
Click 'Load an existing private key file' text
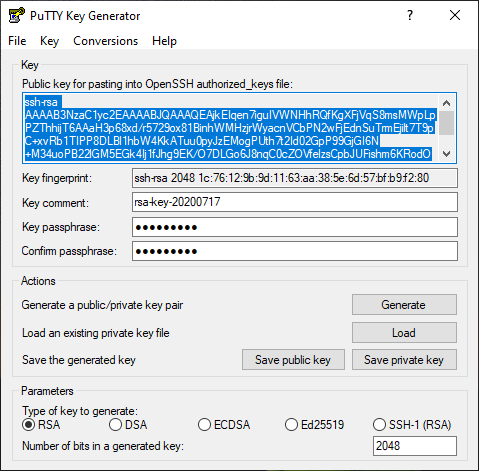coord(96,333)
